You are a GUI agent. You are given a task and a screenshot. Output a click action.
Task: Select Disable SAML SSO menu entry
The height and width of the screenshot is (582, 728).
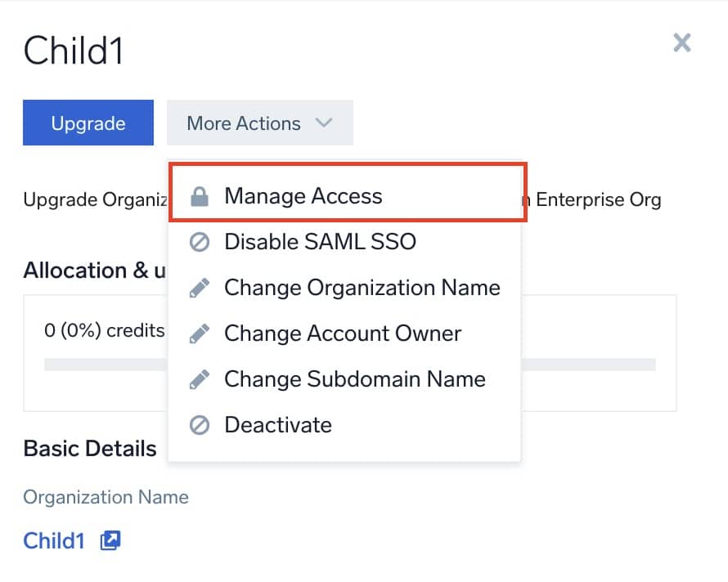[x=320, y=241]
